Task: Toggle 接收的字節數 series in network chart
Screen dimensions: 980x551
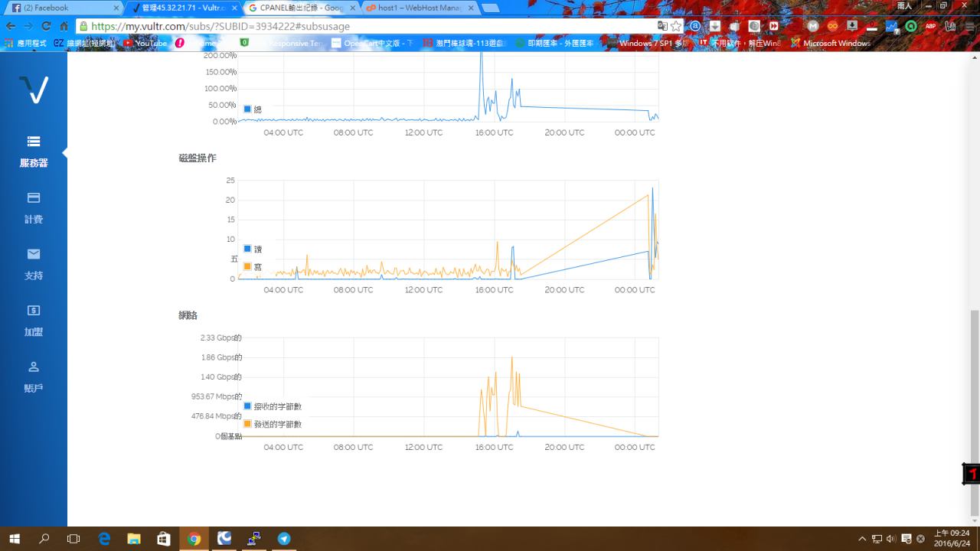Action: (273, 406)
